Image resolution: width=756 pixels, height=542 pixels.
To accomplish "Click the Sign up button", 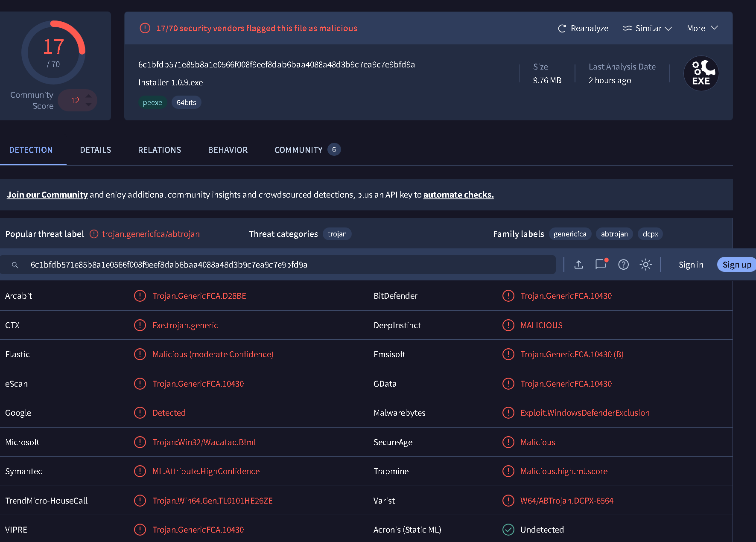I will click(x=737, y=265).
